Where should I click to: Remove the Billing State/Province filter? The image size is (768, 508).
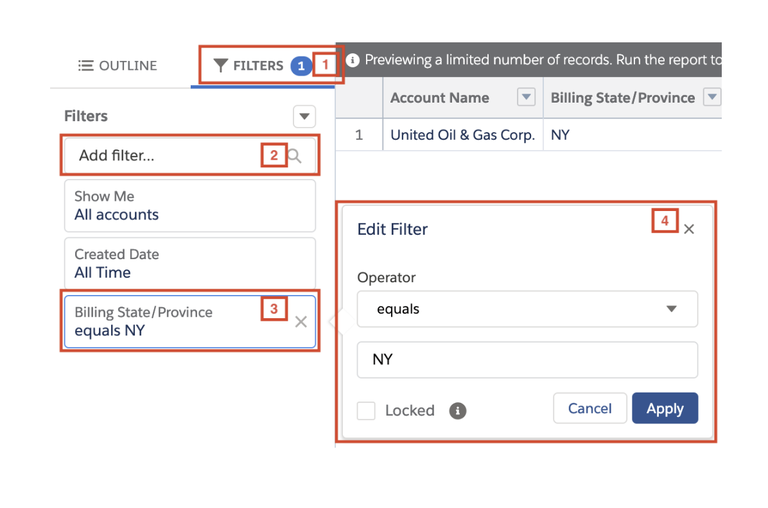[301, 322]
